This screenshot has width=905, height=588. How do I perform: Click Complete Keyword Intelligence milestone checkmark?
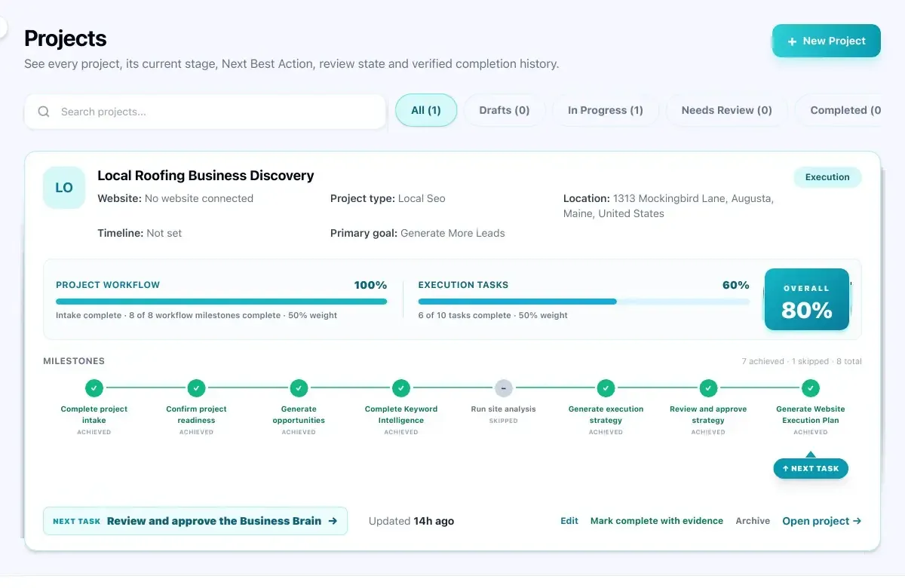pyautogui.click(x=401, y=388)
